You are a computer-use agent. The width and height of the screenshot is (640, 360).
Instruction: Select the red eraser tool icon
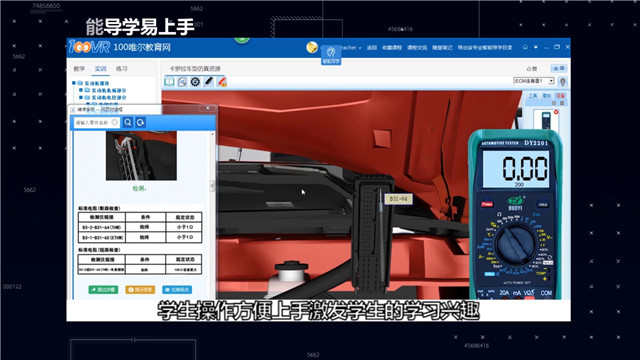pos(222,82)
